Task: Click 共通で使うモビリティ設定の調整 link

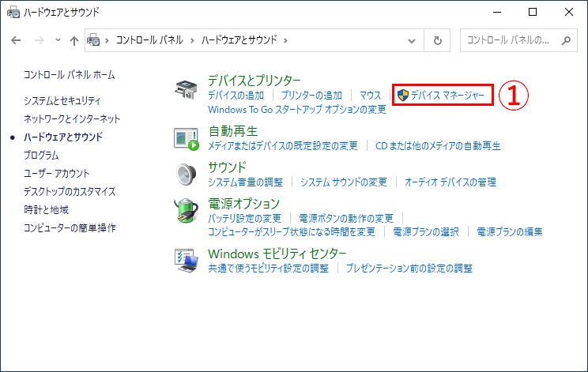Action: [268, 269]
